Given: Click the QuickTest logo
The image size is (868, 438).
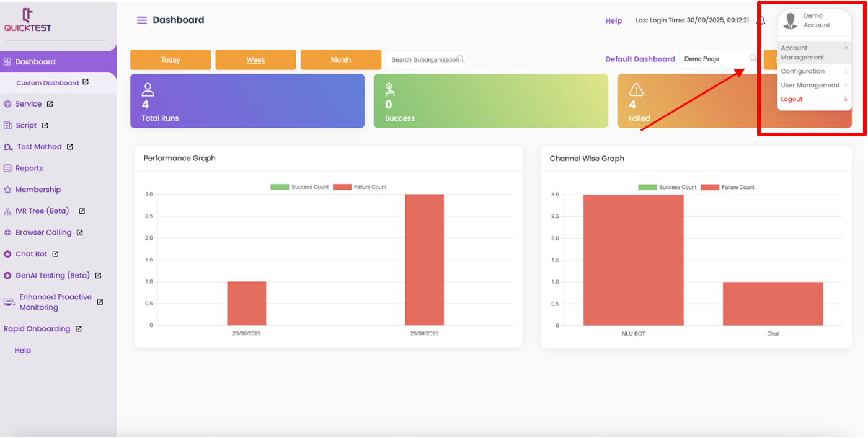Looking at the screenshot, I should coord(28,20).
